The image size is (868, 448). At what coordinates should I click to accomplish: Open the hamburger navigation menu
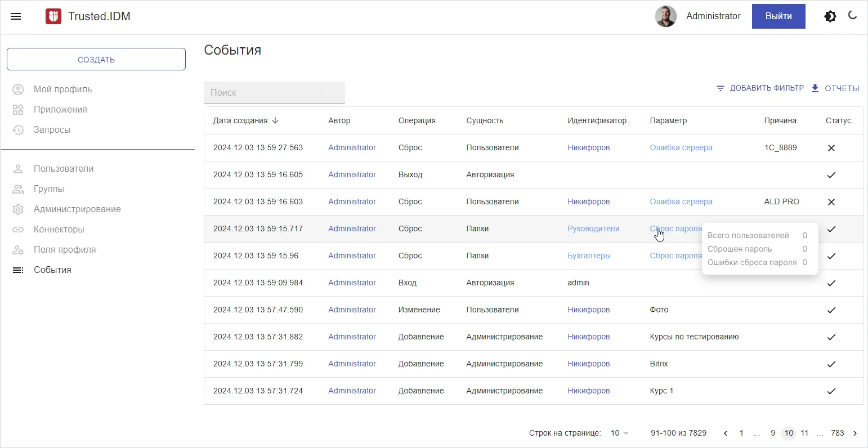pyautogui.click(x=16, y=16)
